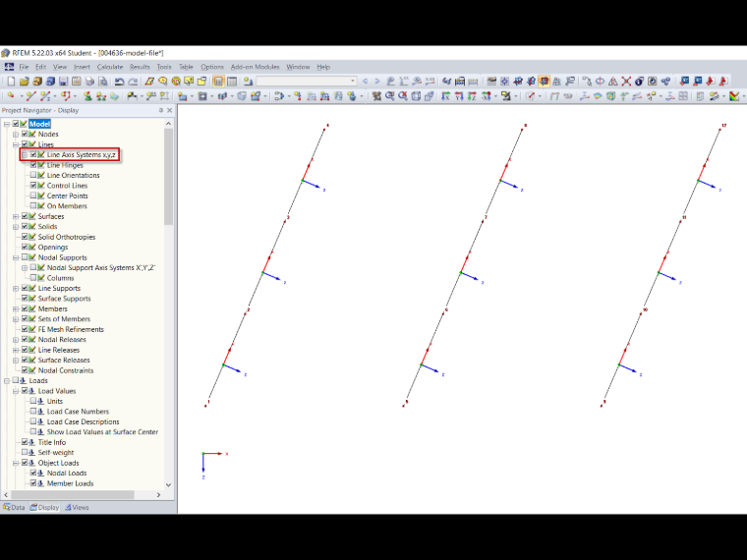Expand the Members tree node
Viewport: 747px width, 560px height.
click(16, 308)
